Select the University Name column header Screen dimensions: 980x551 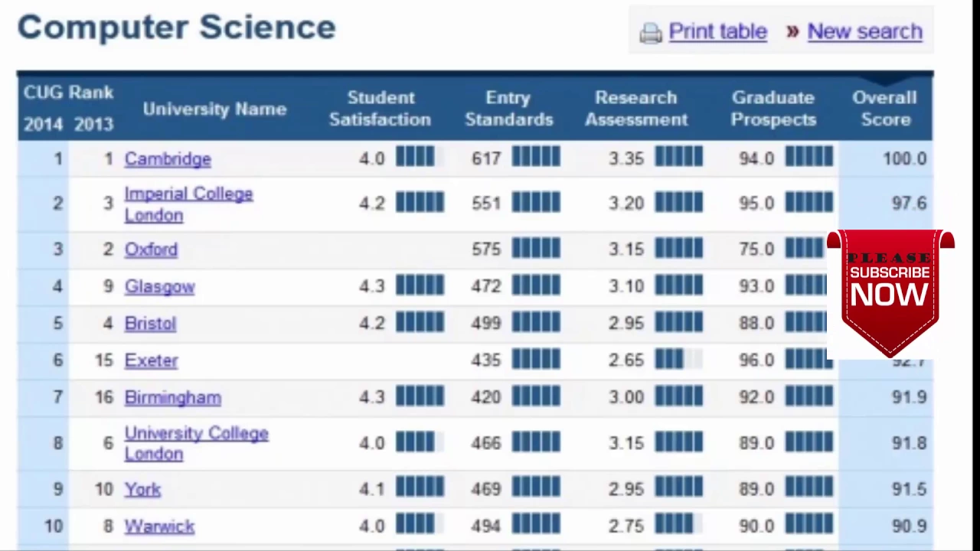click(214, 109)
